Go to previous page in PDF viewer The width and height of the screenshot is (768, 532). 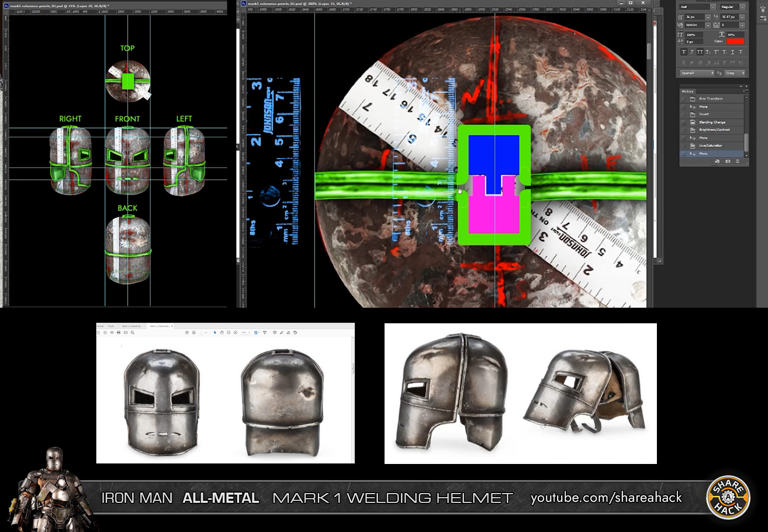click(x=187, y=332)
